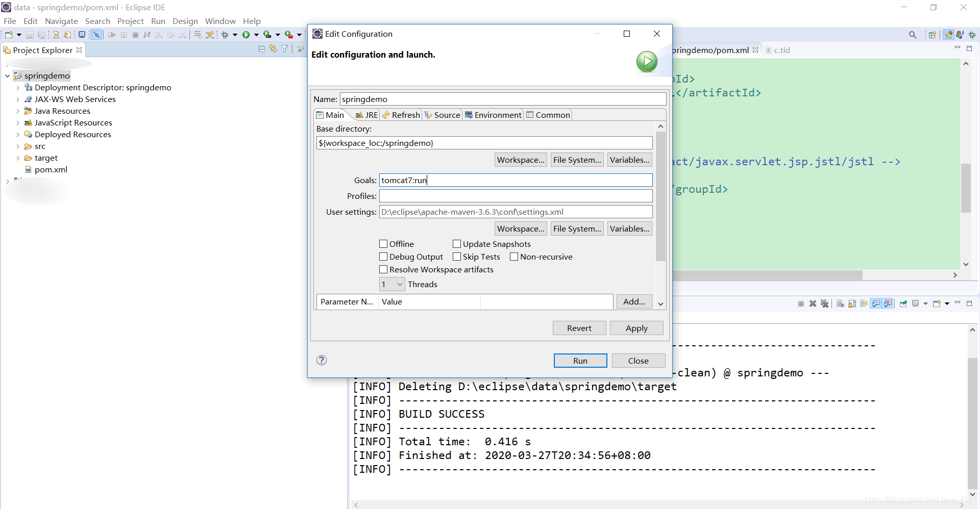Expand the target folder node
The image size is (980, 509).
[18, 158]
